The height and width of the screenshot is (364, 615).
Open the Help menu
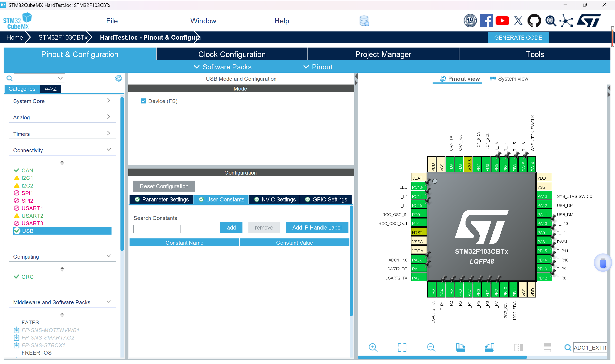282,21
